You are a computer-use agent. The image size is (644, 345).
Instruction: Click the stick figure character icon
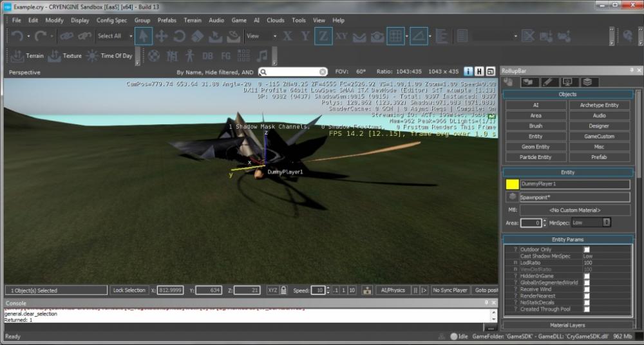(x=190, y=56)
